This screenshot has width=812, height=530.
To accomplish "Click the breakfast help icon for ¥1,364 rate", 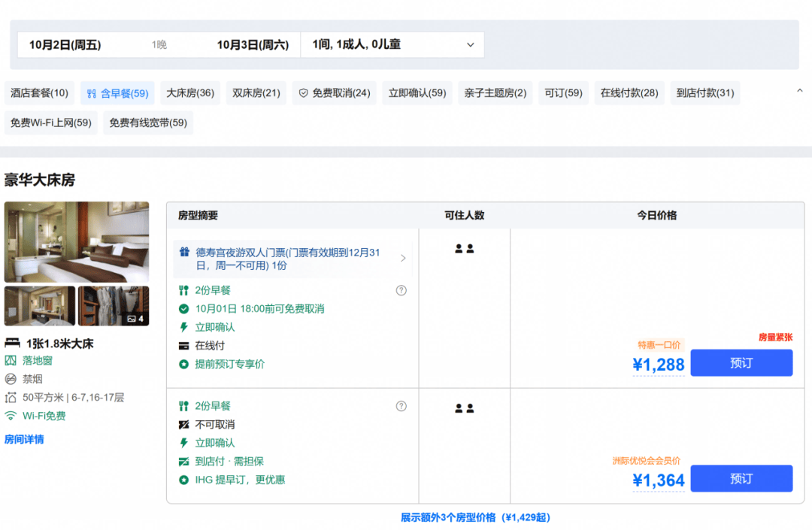I will tap(401, 406).
